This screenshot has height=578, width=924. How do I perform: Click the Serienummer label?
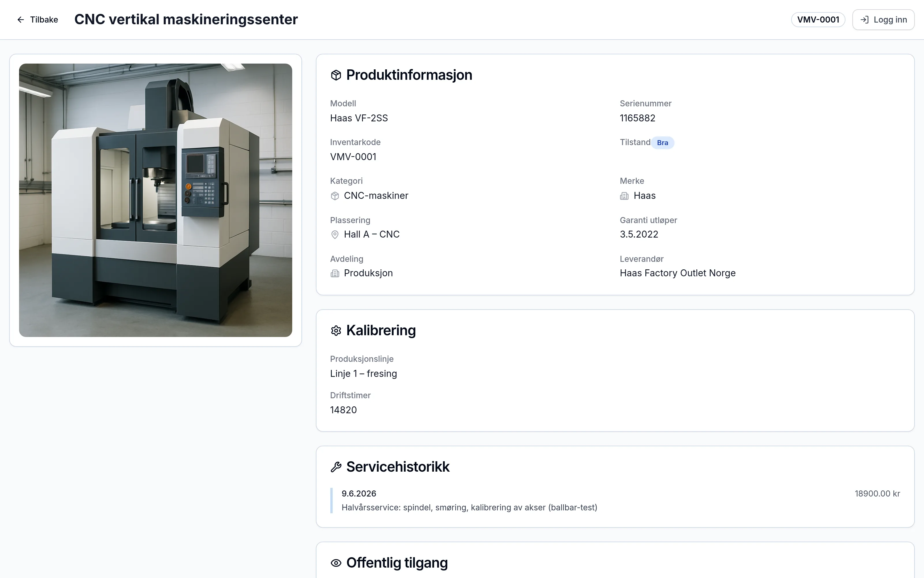tap(645, 103)
